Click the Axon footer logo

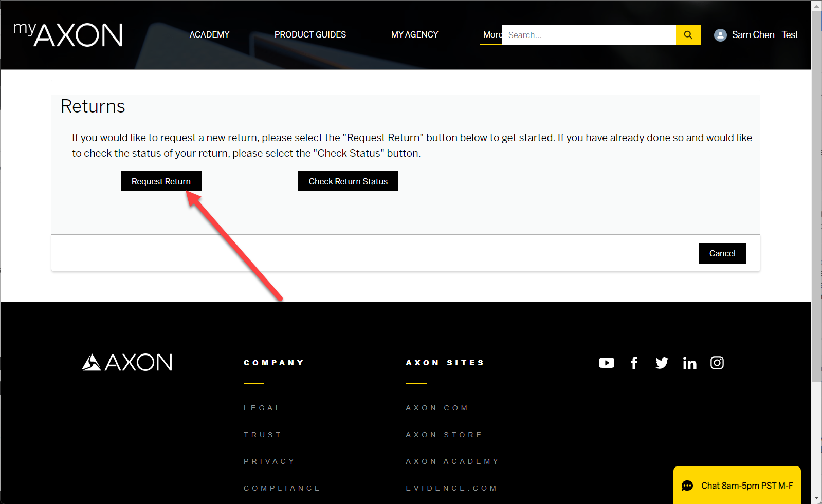127,362
